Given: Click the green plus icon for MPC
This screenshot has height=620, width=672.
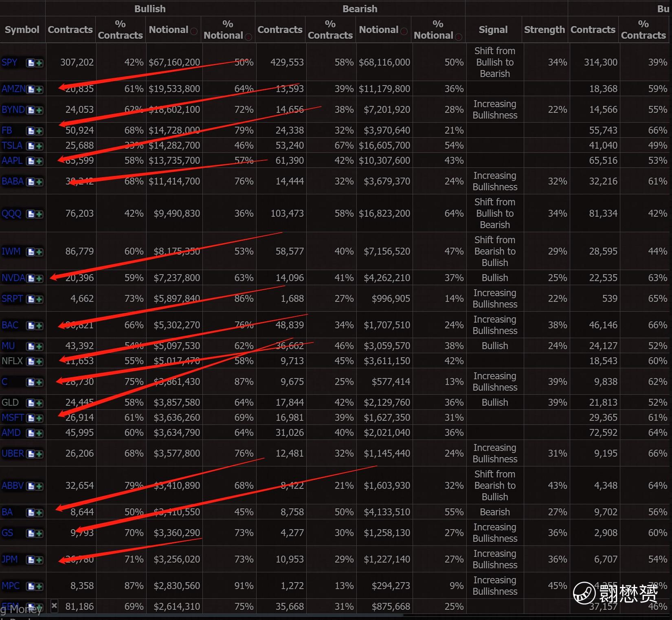Looking at the screenshot, I should [x=39, y=586].
